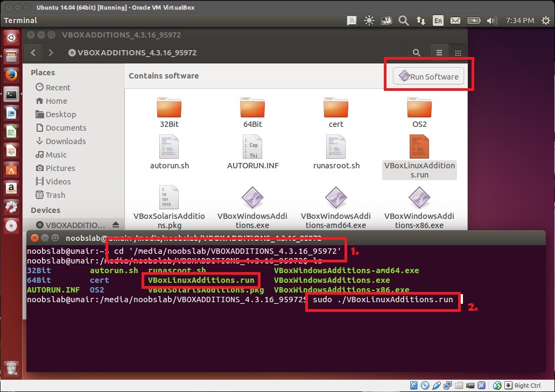Select the VBoxSolarisAdditions.pkg file
Screen dimensions: 555x392
(169, 207)
